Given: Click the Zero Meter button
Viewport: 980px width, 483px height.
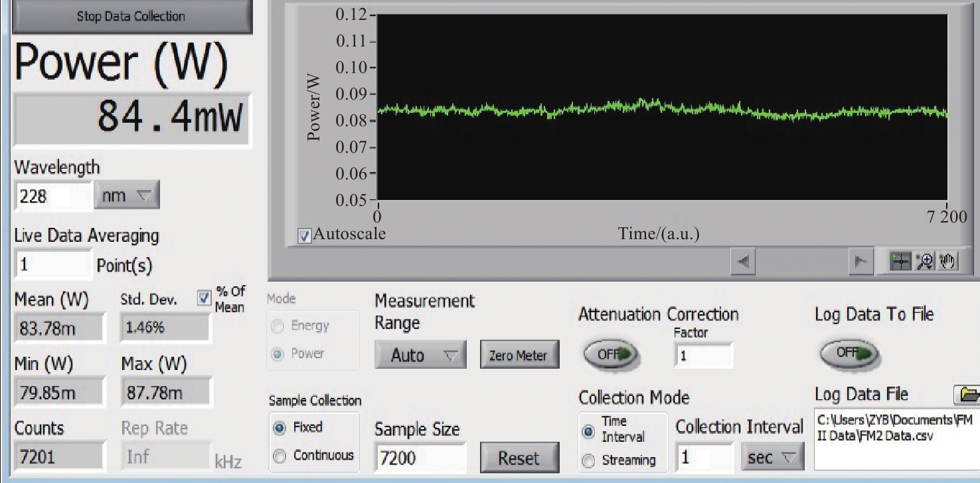Looking at the screenshot, I should pyautogui.click(x=518, y=355).
